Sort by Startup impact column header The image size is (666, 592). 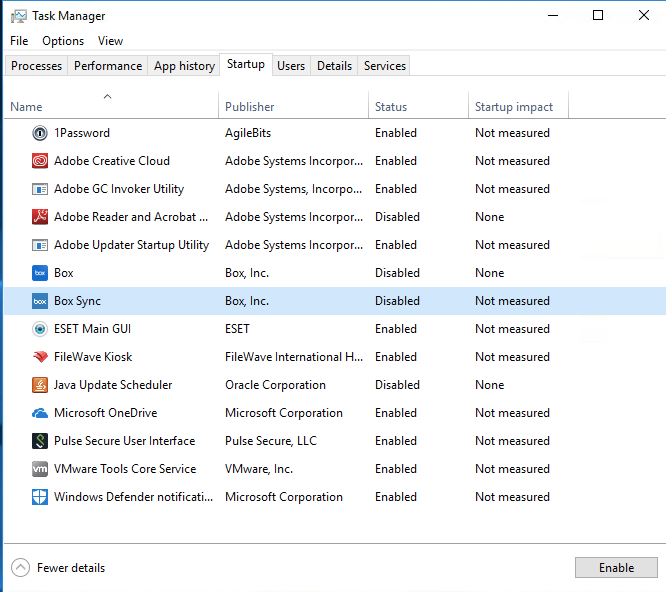click(x=514, y=107)
